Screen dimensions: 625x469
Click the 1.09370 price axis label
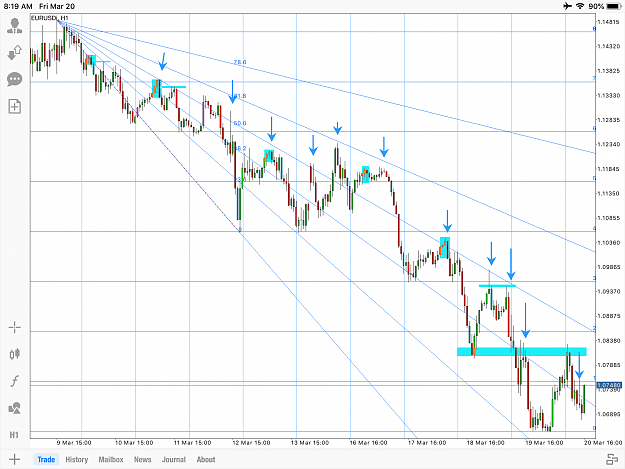point(609,292)
